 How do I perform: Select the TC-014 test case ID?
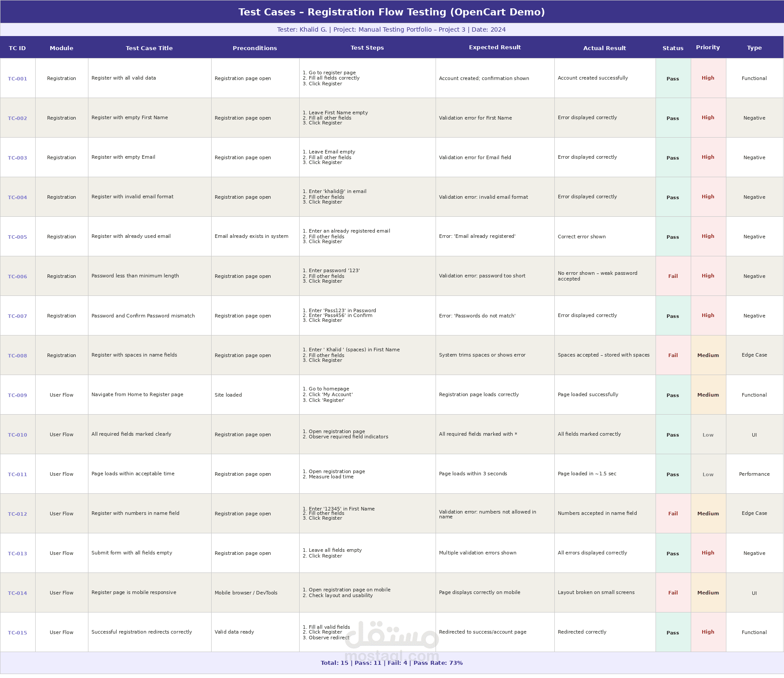(18, 593)
